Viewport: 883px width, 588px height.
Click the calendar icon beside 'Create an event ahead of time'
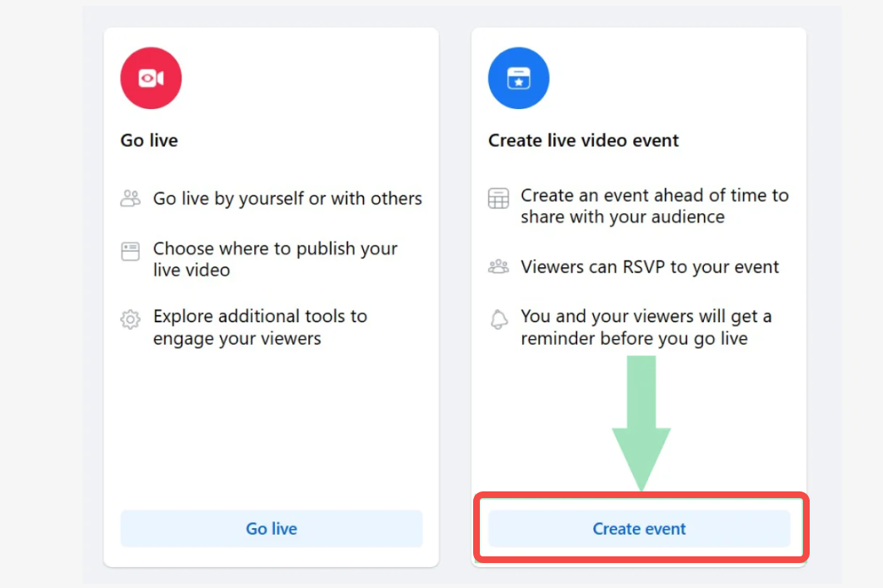click(498, 198)
